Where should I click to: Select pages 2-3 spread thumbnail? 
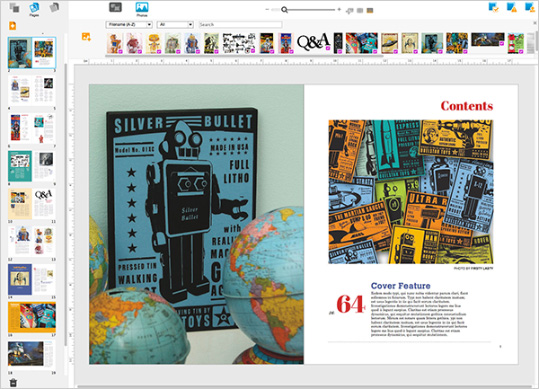click(x=32, y=53)
